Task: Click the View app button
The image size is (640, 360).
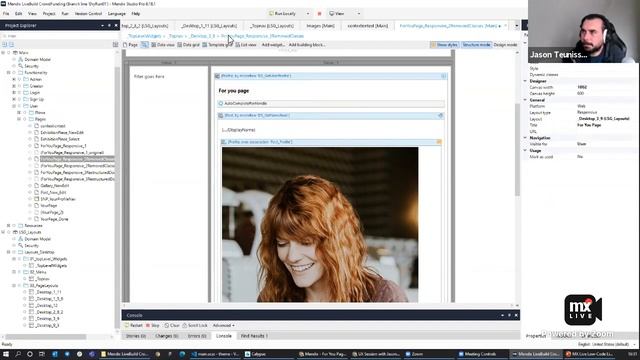Action: [337, 13]
